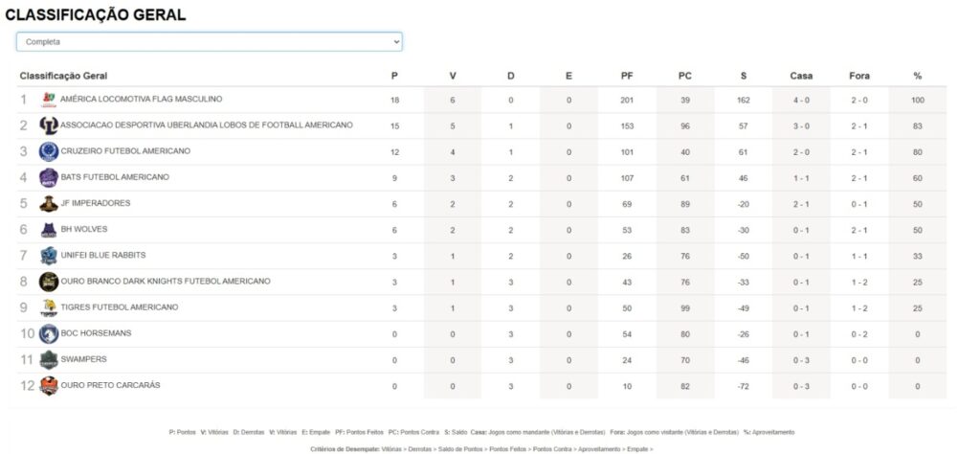Click the Ouro Preto Carcarás logo

[x=48, y=385]
